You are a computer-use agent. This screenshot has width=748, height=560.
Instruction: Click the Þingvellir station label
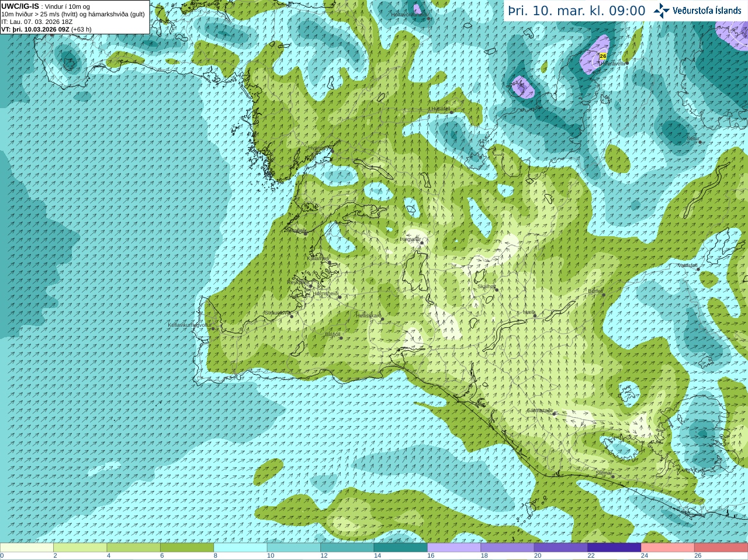coord(410,239)
